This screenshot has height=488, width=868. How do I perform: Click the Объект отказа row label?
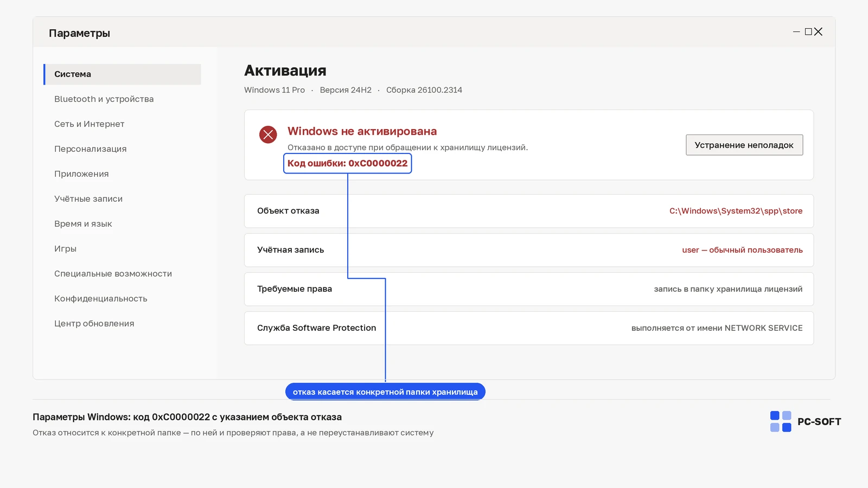click(x=288, y=211)
